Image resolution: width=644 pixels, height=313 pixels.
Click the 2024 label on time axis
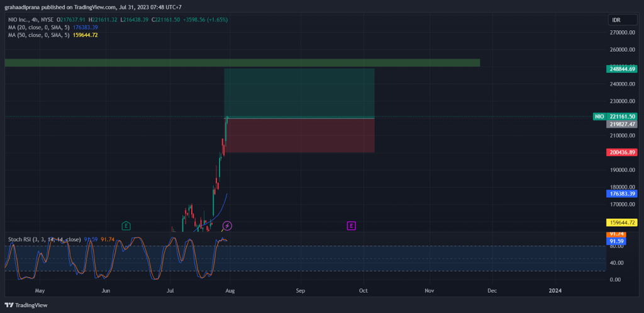point(555,291)
